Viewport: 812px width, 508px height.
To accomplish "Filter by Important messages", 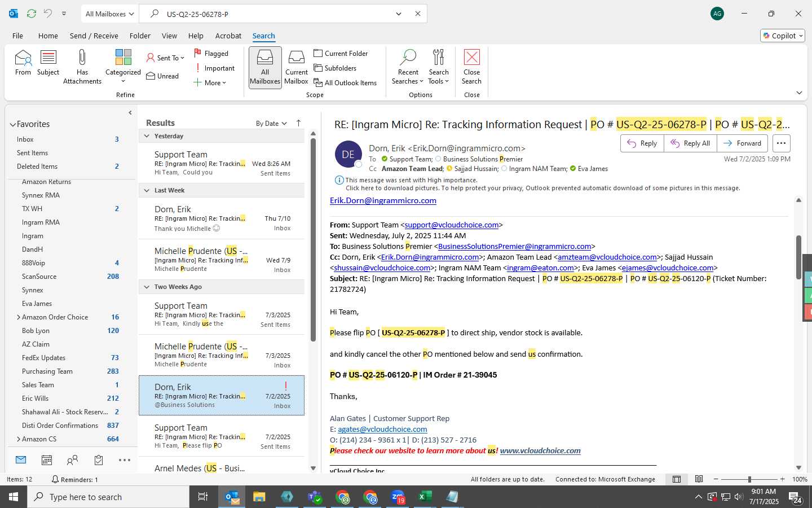I will coord(214,68).
